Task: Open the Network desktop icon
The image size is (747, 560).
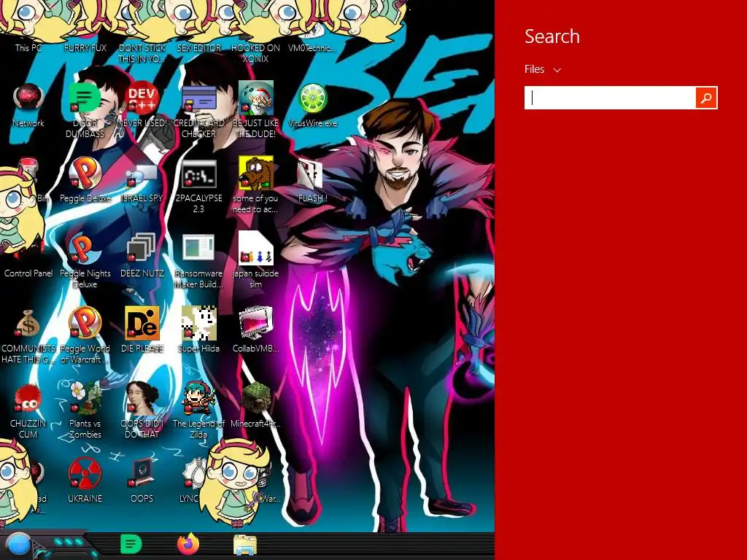Action: click(x=28, y=98)
